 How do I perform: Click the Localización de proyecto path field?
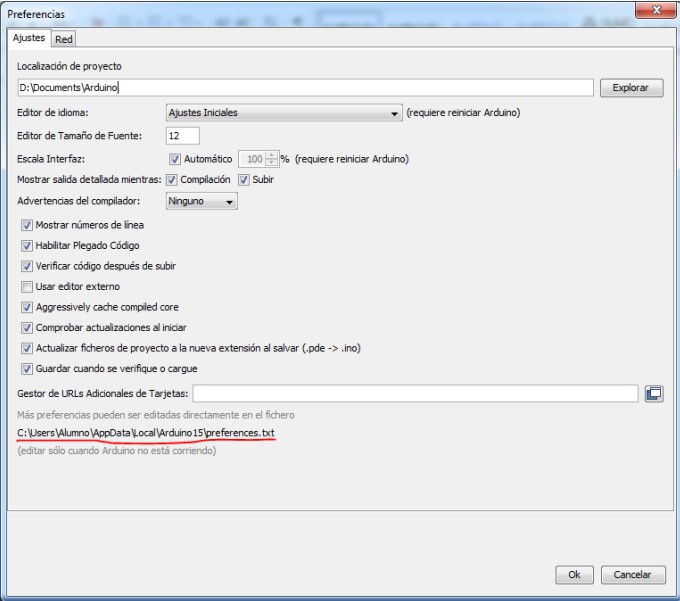305,88
